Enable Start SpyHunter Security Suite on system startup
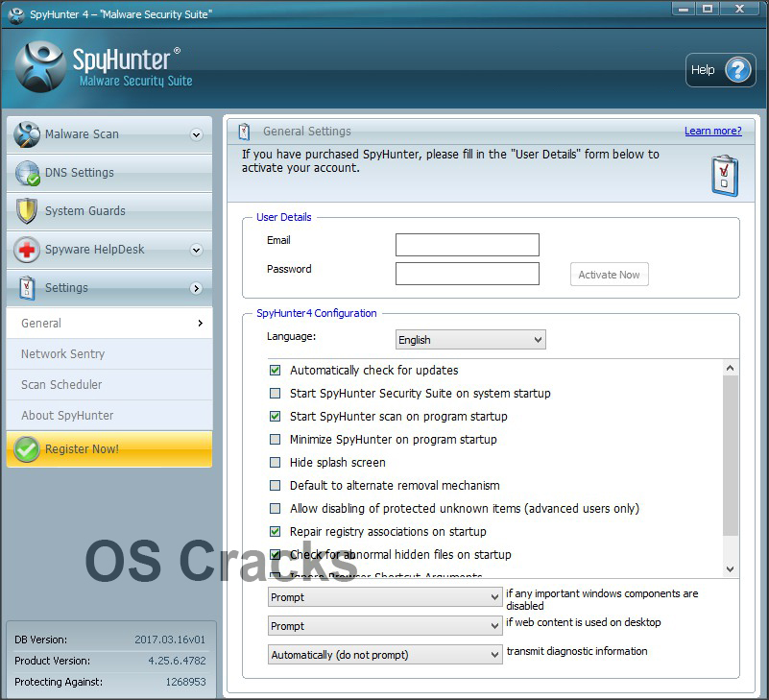Screen dimensions: 769x700 (x=276, y=394)
